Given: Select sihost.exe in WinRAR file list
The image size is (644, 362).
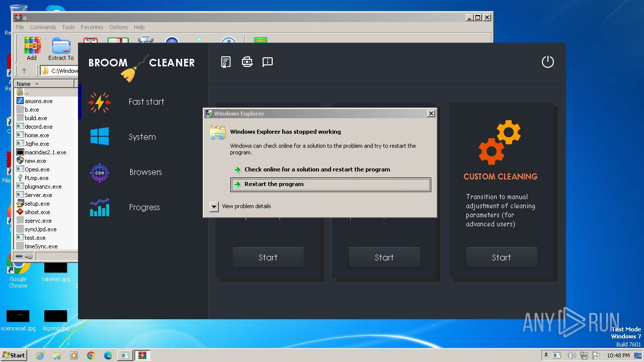Looking at the screenshot, I should tap(37, 212).
